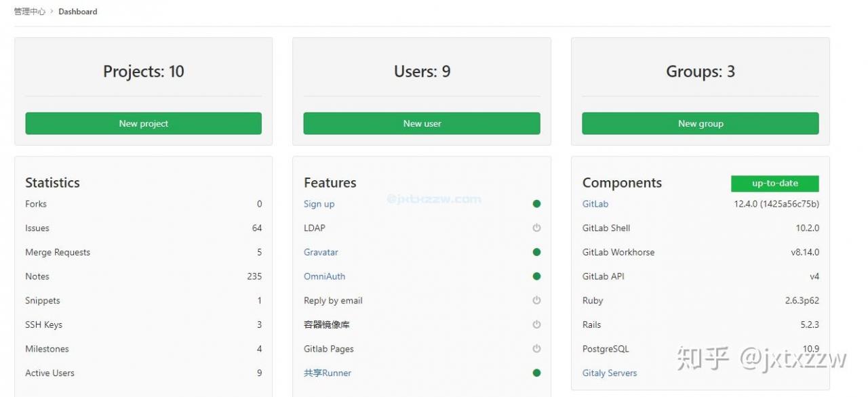The height and width of the screenshot is (397, 868).
Task: Open the Sign up feature link
Action: tap(319, 204)
